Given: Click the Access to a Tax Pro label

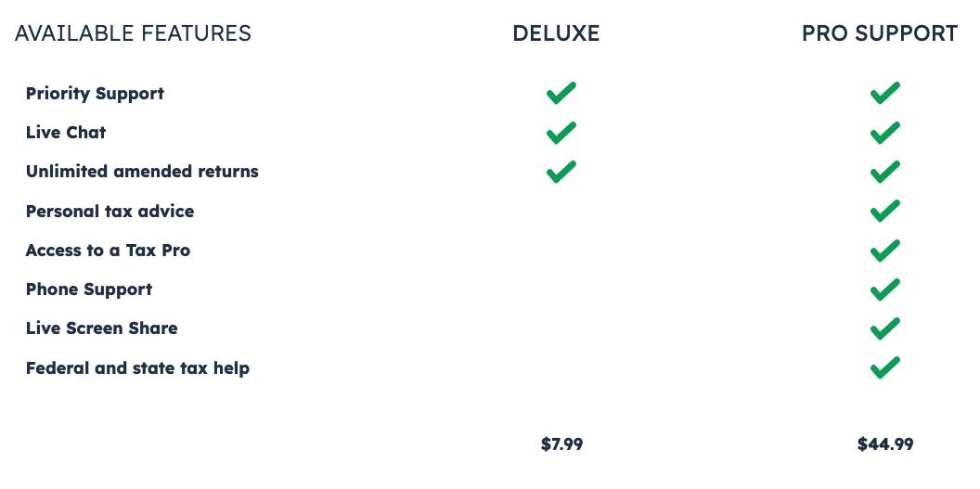Looking at the screenshot, I should pos(108,251).
